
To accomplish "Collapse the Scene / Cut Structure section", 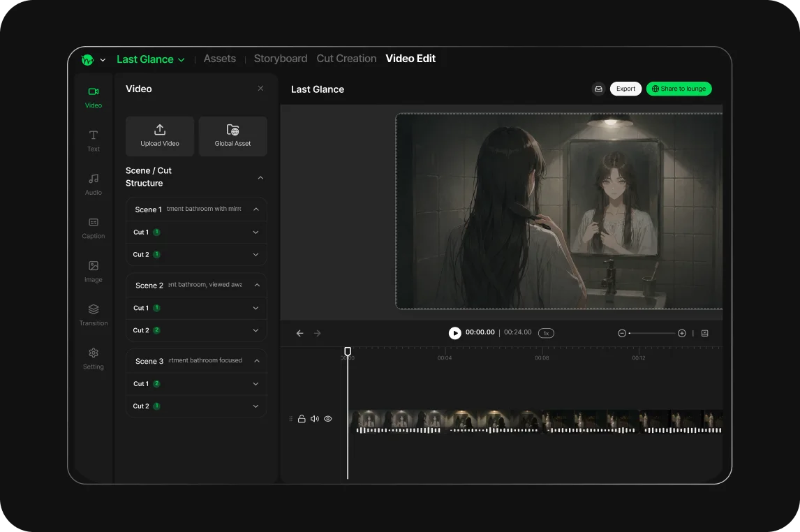I will coord(260,177).
